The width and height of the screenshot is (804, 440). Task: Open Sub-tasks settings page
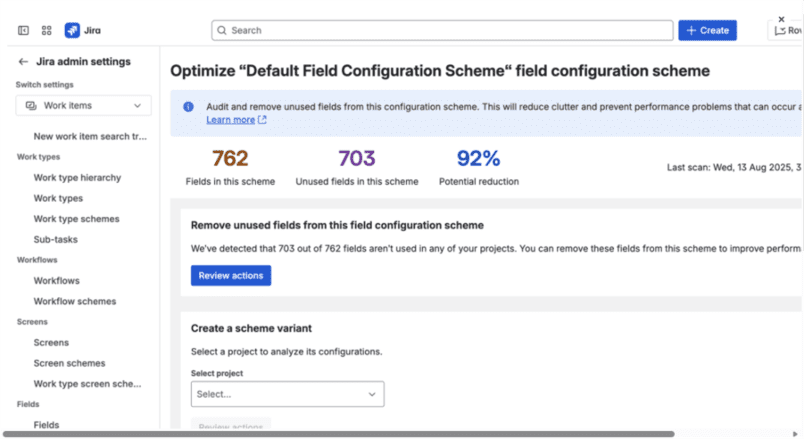click(x=55, y=239)
